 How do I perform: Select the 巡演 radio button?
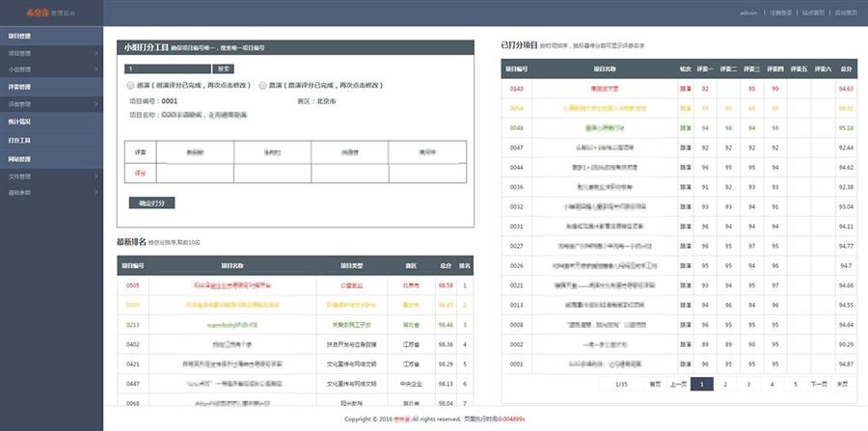(129, 85)
